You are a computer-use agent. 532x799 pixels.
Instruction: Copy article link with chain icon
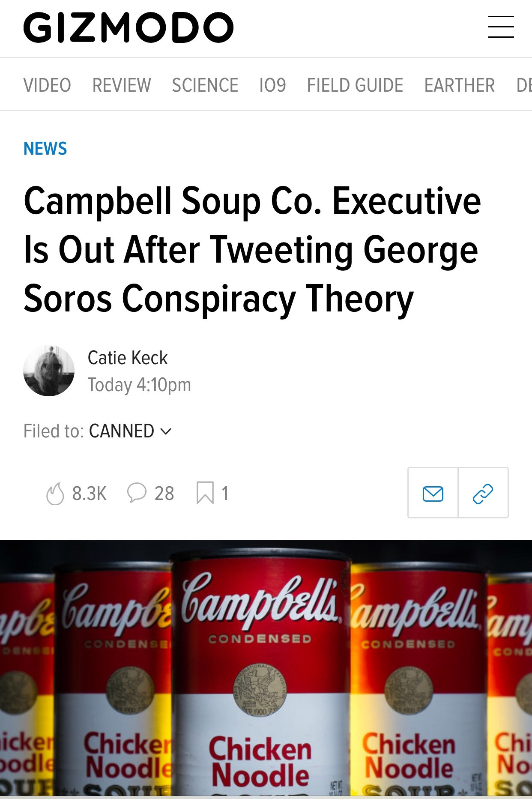coord(483,493)
